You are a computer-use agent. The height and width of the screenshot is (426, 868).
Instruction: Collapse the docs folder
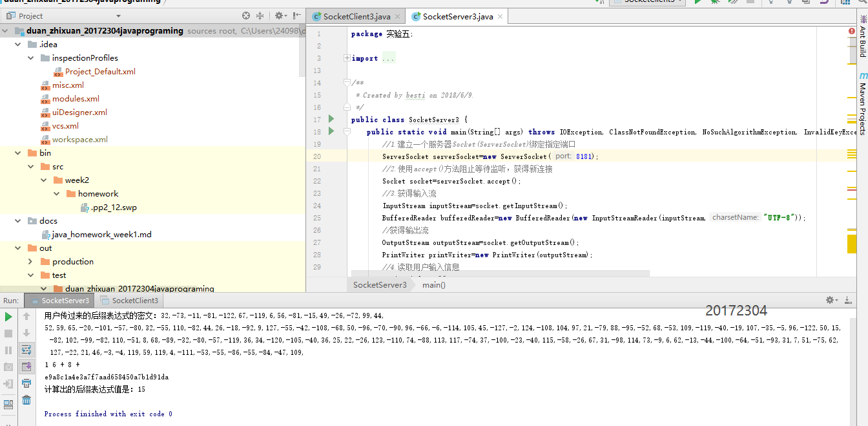pos(17,221)
